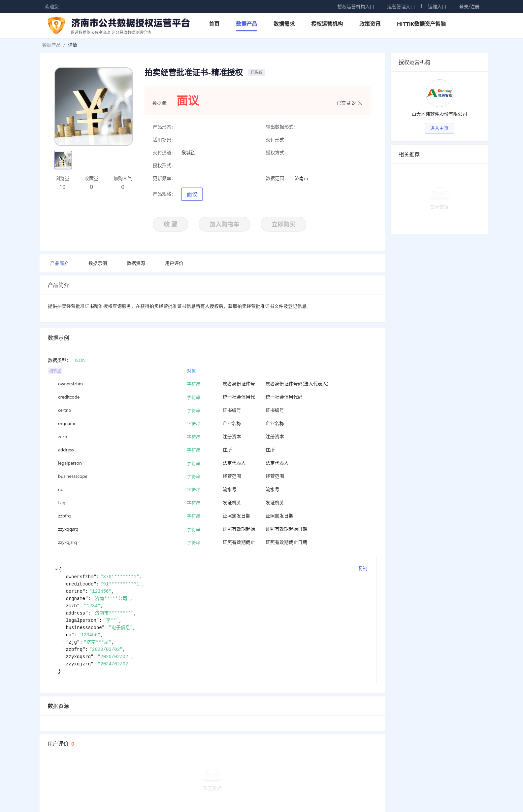523x812 pixels.
Task: Select the small product thumbnail
Action: click(63, 160)
